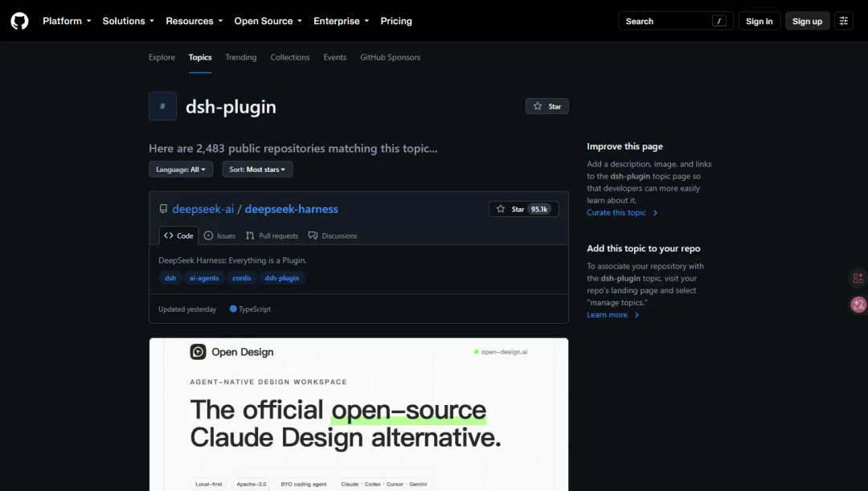Open the Code tab of deepseek-harness

pos(178,235)
